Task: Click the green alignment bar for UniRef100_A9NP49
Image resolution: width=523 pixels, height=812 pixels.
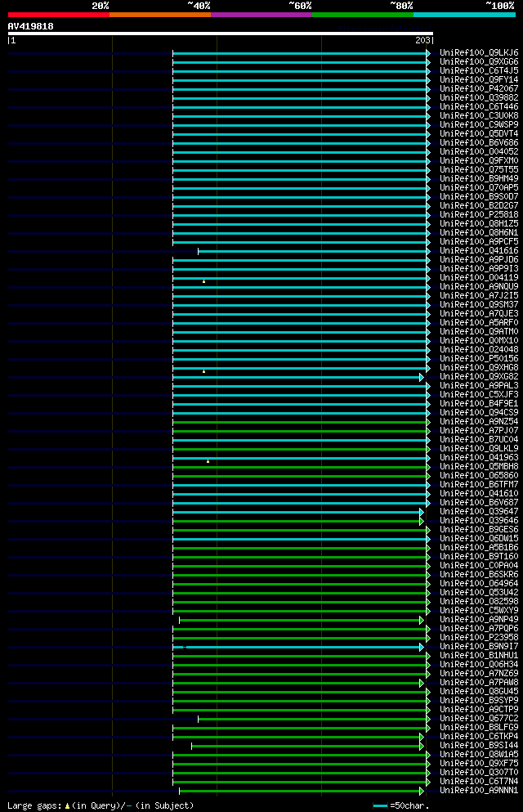Action: (x=302, y=620)
